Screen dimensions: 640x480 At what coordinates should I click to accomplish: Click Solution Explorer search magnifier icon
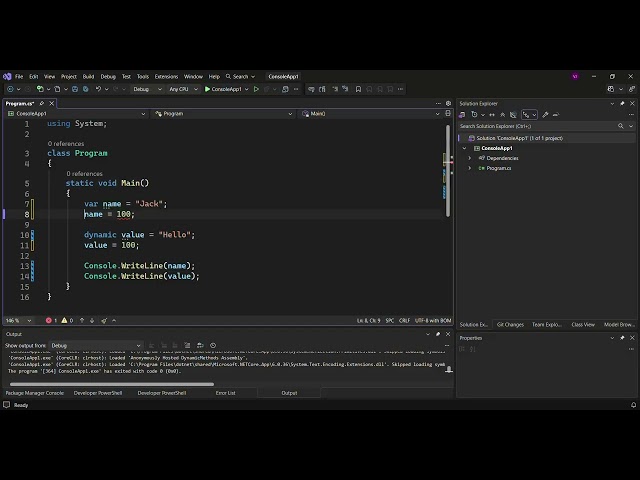[620, 126]
